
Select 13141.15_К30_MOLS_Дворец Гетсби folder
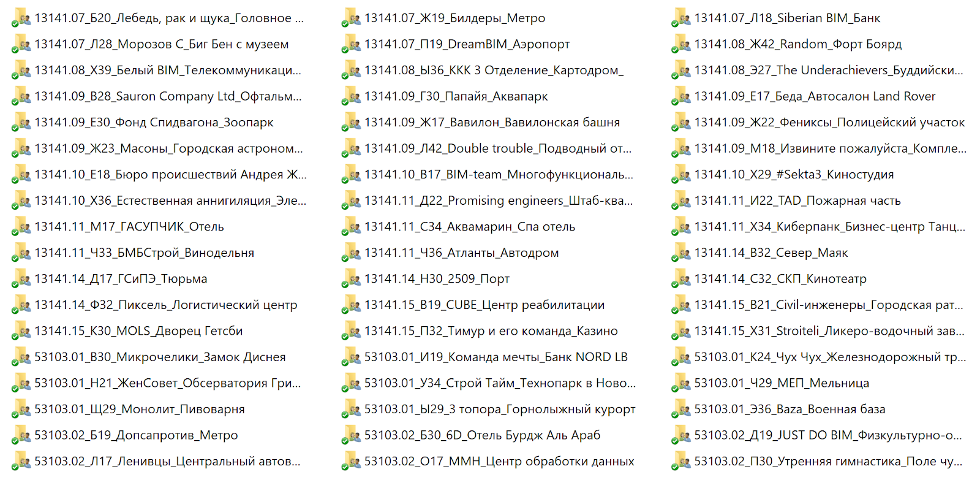(x=138, y=331)
